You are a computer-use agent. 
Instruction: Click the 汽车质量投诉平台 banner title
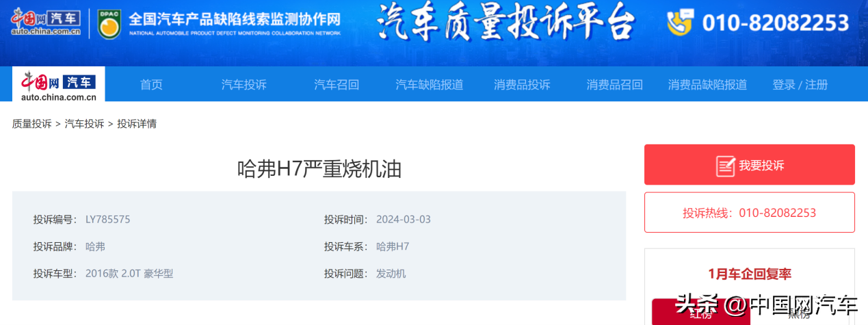coord(505,23)
